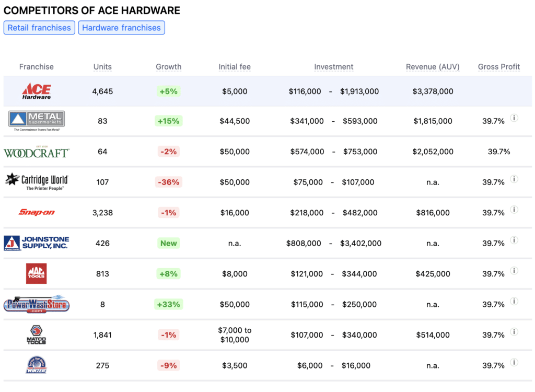
Task: Click the -2% growth badge
Action: tap(169, 152)
